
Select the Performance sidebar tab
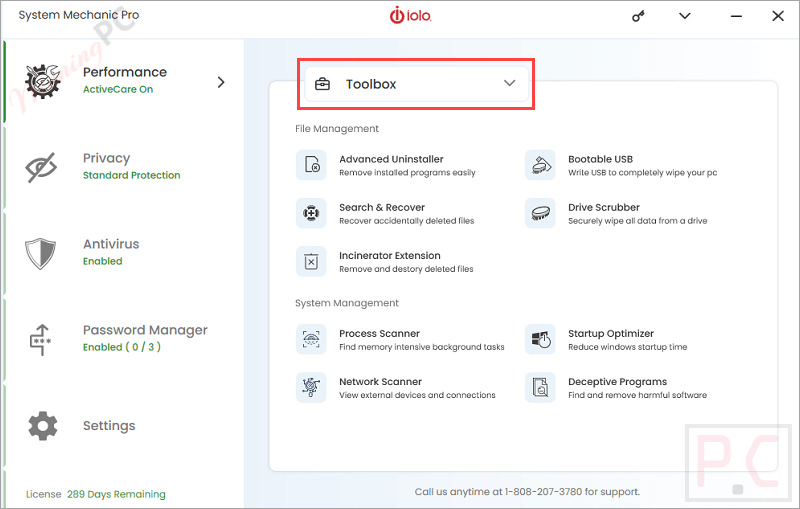[x=124, y=82]
